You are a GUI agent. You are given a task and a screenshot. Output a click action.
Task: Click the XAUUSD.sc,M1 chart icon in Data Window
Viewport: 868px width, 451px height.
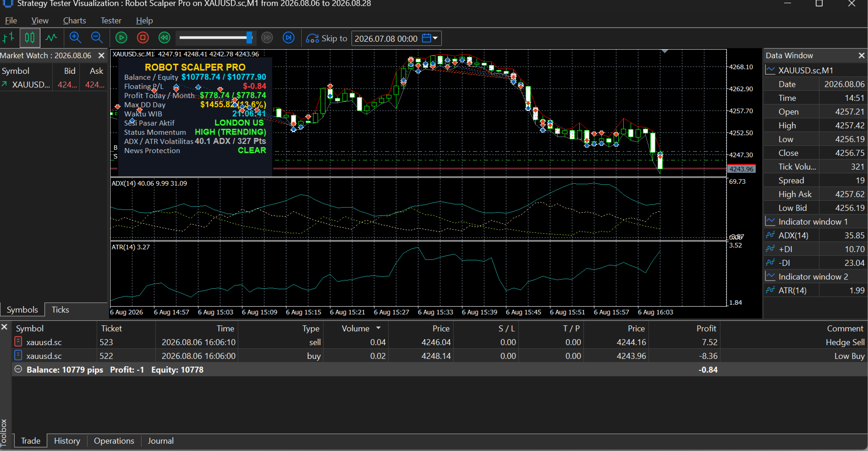(770, 70)
